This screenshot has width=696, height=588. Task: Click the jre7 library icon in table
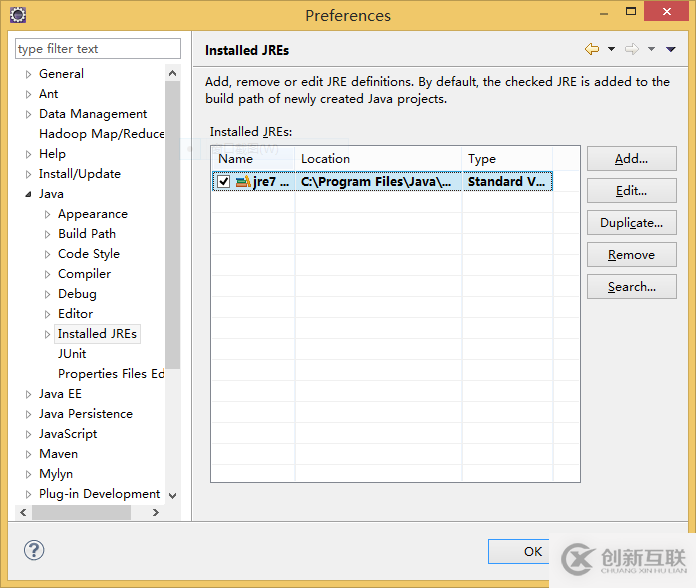pyautogui.click(x=243, y=182)
